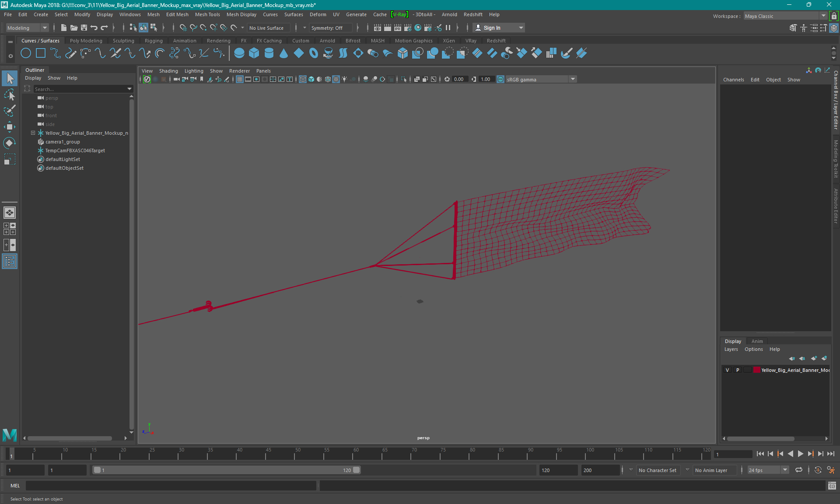Toggle the lock icon next to workspace

pyautogui.click(x=834, y=16)
